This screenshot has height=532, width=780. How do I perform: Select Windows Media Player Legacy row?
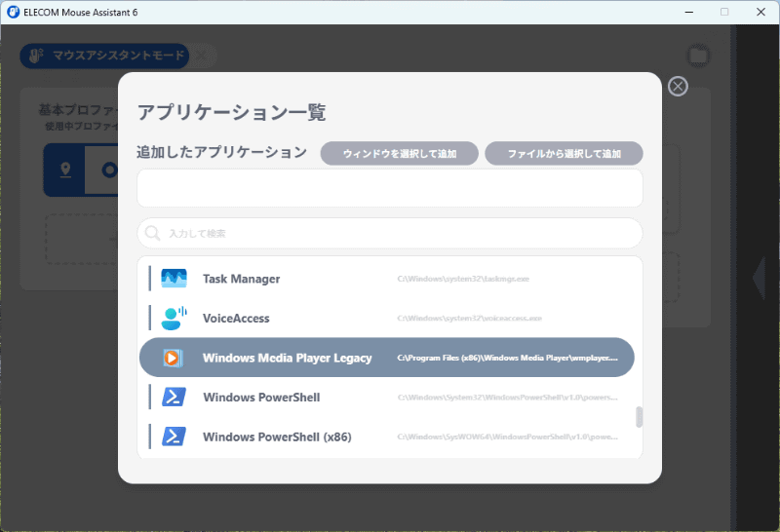[387, 358]
